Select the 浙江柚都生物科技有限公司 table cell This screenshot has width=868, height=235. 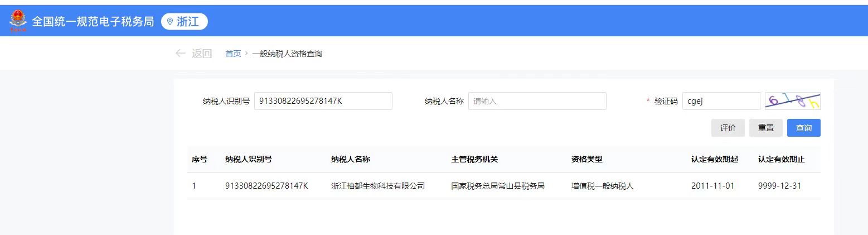378,186
